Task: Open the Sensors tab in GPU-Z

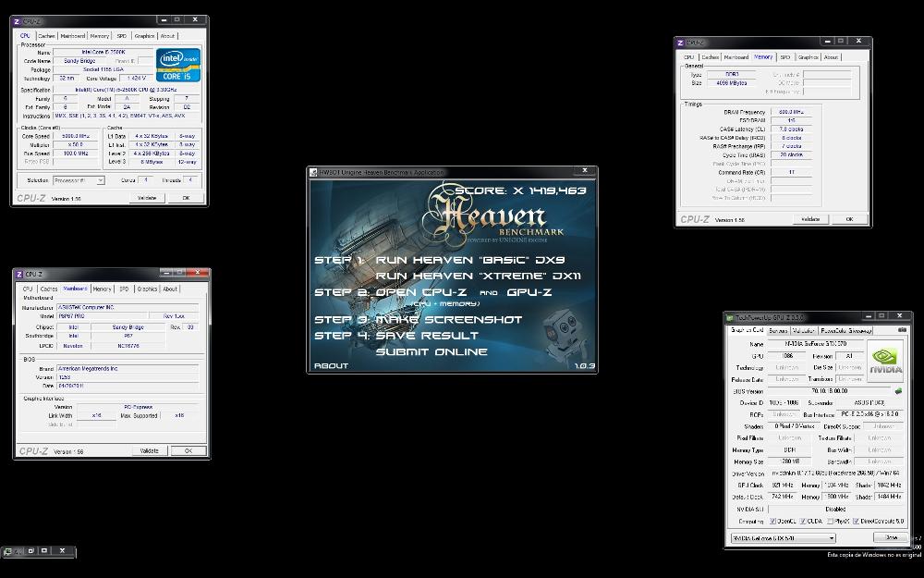Action: pos(778,331)
